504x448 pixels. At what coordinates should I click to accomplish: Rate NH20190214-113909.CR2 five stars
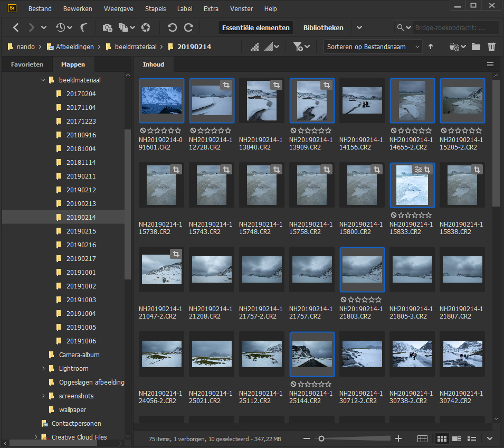(x=328, y=130)
